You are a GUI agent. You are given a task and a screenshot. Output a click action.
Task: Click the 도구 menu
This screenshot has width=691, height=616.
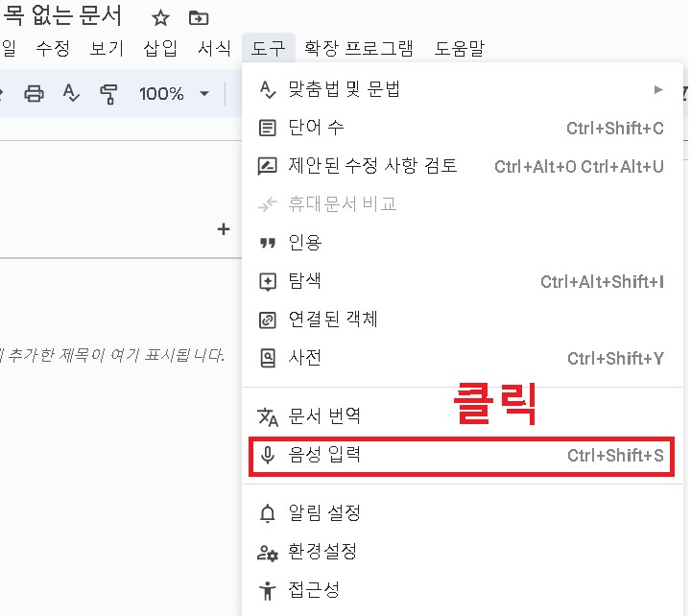(268, 48)
